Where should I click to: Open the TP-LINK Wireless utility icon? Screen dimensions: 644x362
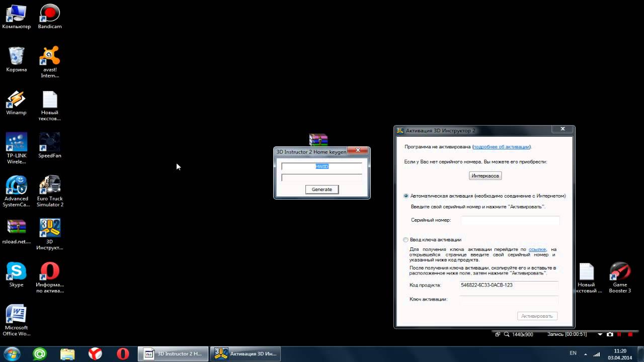click(16, 148)
